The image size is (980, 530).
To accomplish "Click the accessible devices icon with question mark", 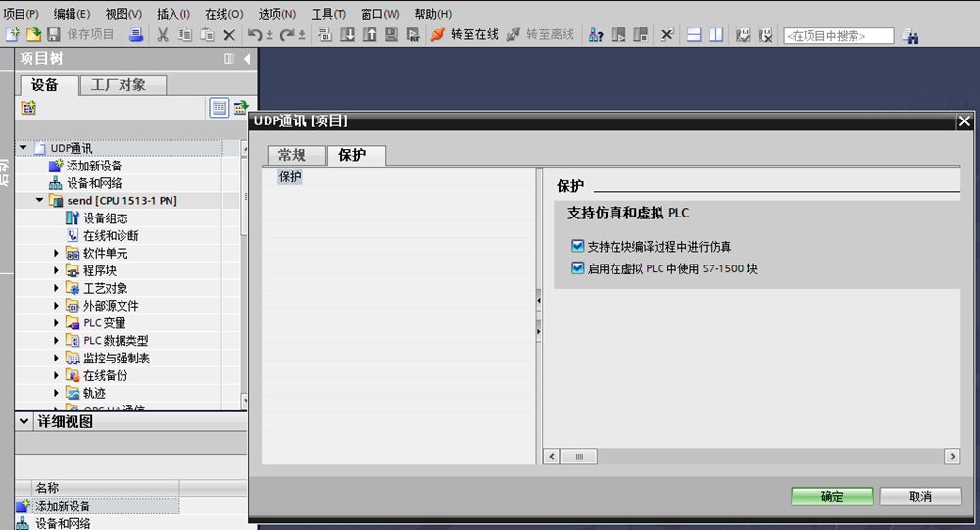I will click(x=595, y=35).
